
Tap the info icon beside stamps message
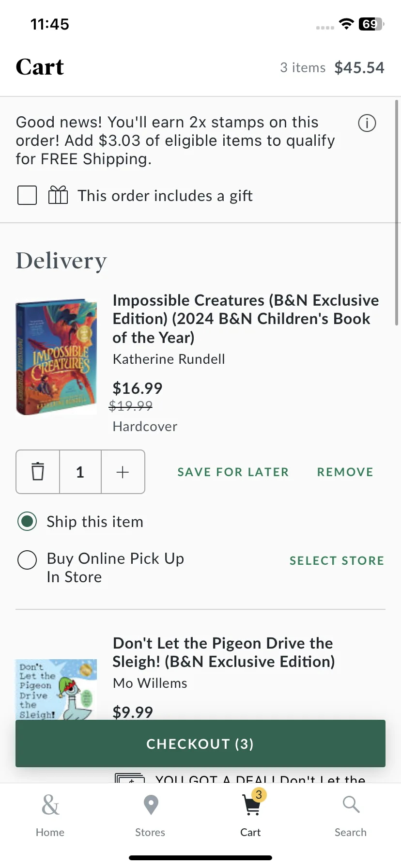point(367,123)
